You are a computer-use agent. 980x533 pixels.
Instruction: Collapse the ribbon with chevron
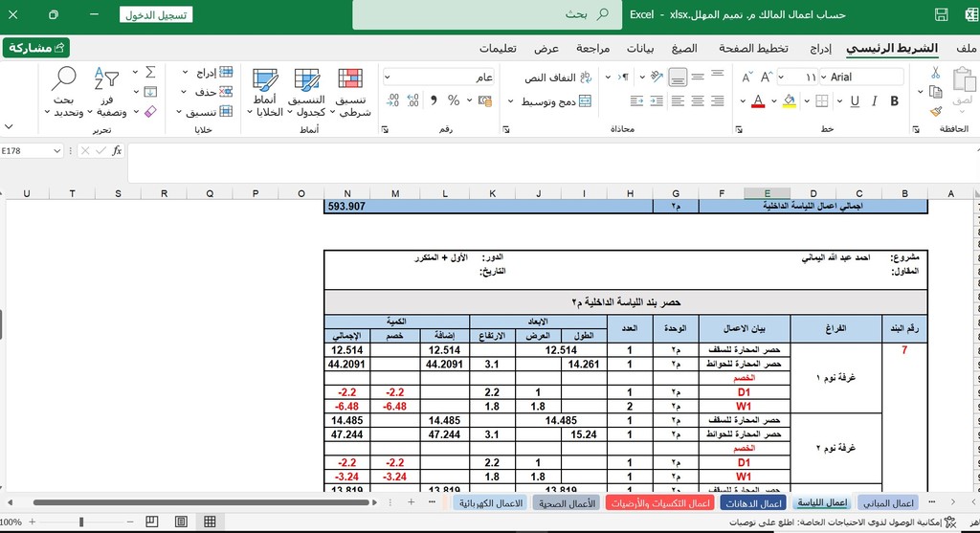(x=9, y=126)
